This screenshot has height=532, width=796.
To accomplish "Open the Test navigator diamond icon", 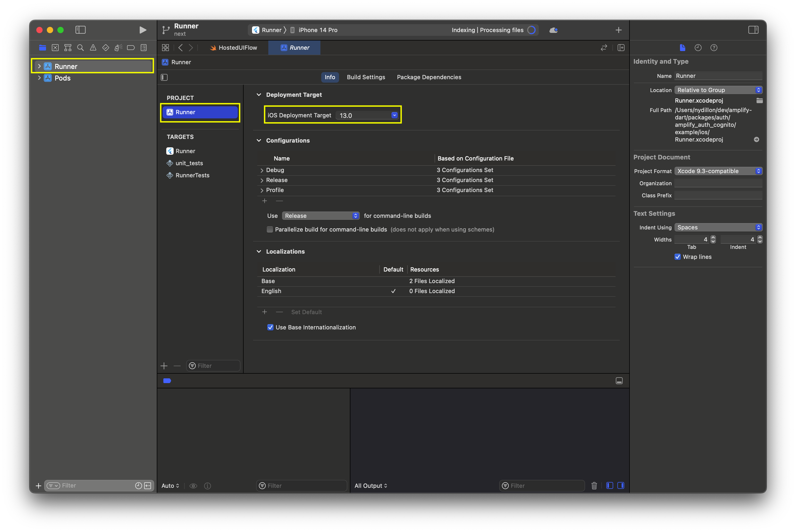I will click(x=105, y=48).
